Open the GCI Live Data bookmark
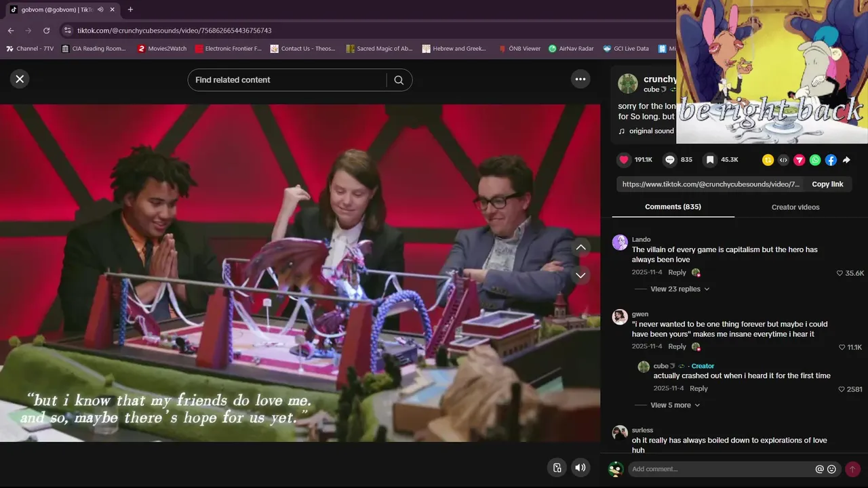868x488 pixels. [626, 49]
